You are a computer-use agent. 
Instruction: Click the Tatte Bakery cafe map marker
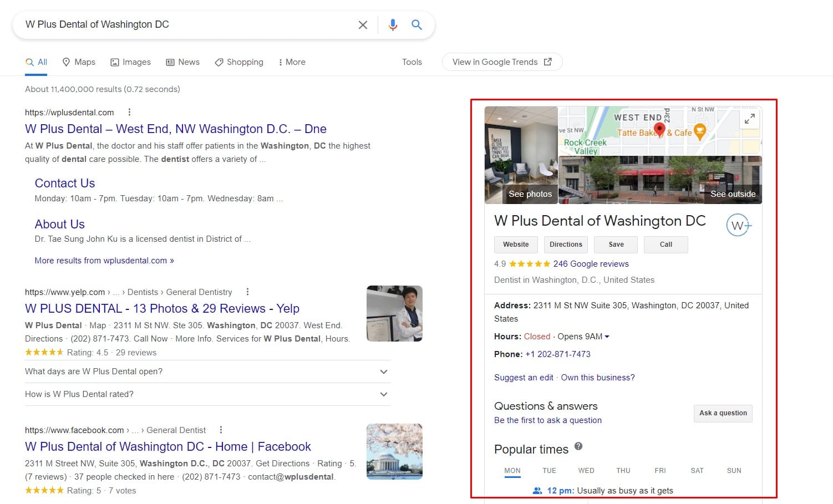pyautogui.click(x=700, y=132)
